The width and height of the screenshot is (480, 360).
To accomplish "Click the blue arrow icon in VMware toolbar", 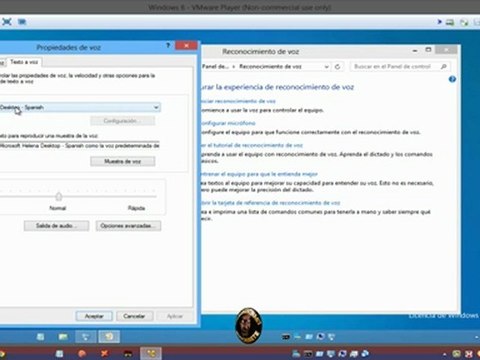I will pyautogui.click(x=439, y=22).
